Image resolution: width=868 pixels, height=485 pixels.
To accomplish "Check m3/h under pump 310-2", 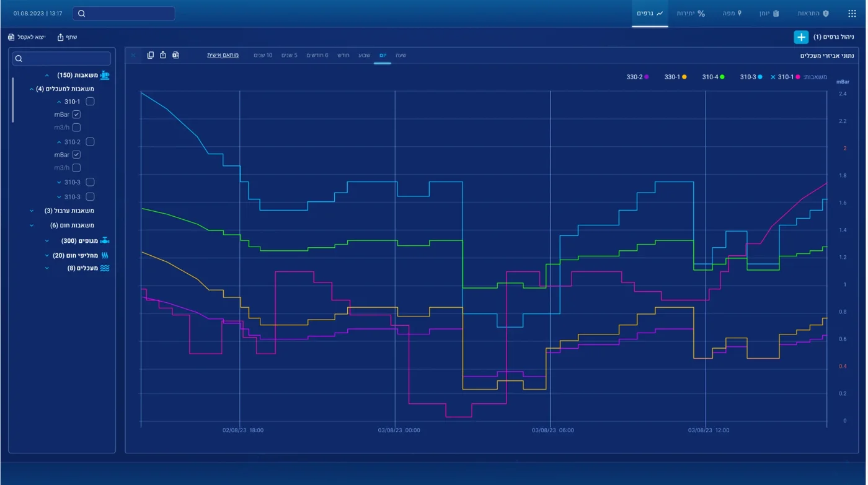I will coord(76,168).
